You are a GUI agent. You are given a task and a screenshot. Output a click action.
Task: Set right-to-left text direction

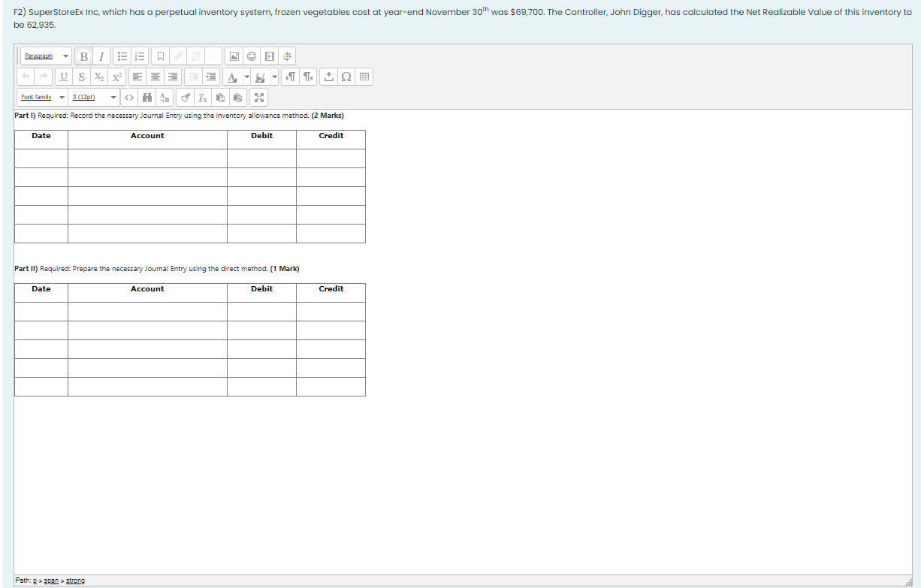coord(308,77)
